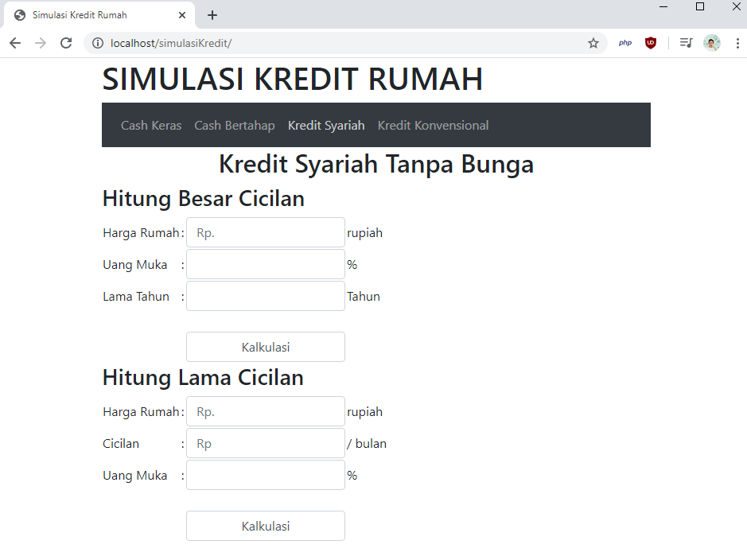
Task: Open the Chrome three-dot menu
Action: coord(738,43)
